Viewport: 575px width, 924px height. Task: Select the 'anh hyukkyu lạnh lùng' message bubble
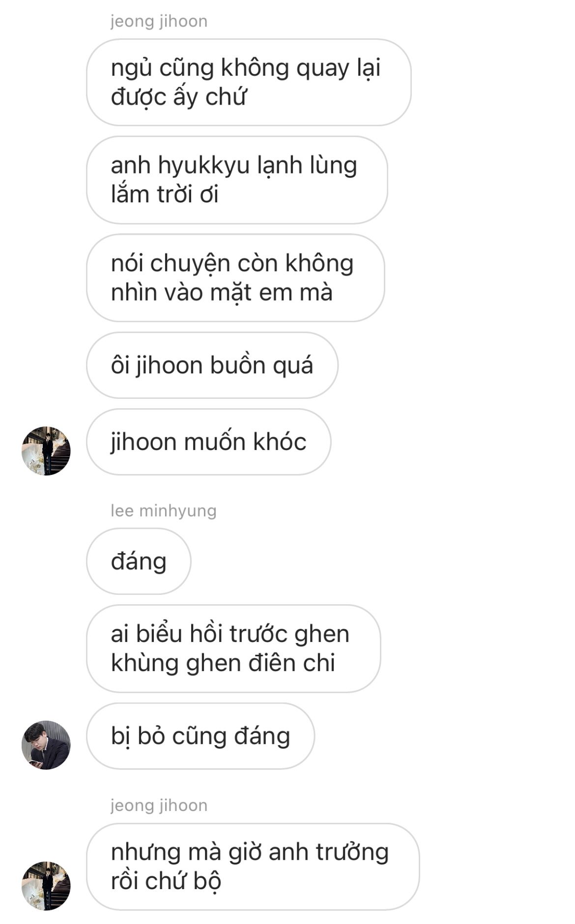point(237,180)
